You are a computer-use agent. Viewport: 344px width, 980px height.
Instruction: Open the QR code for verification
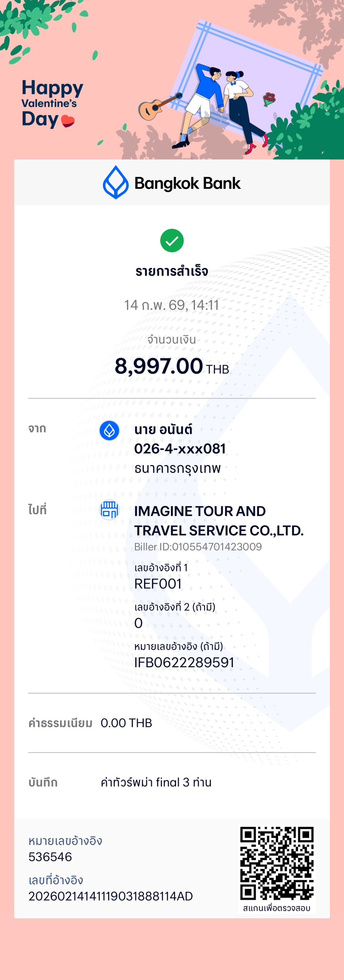coord(276,863)
